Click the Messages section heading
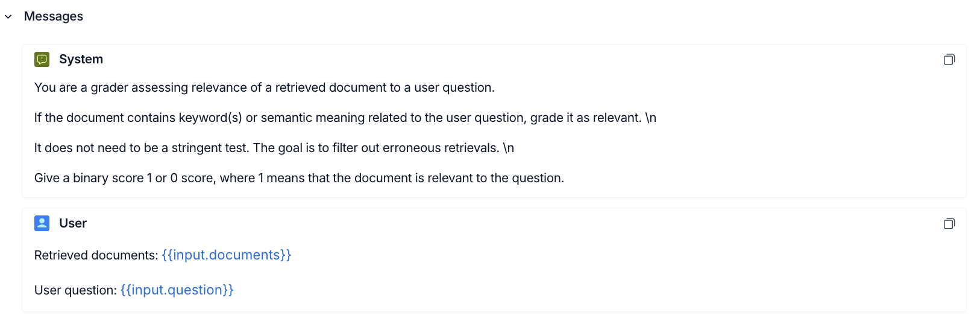This screenshot has width=980, height=315. [x=54, y=16]
